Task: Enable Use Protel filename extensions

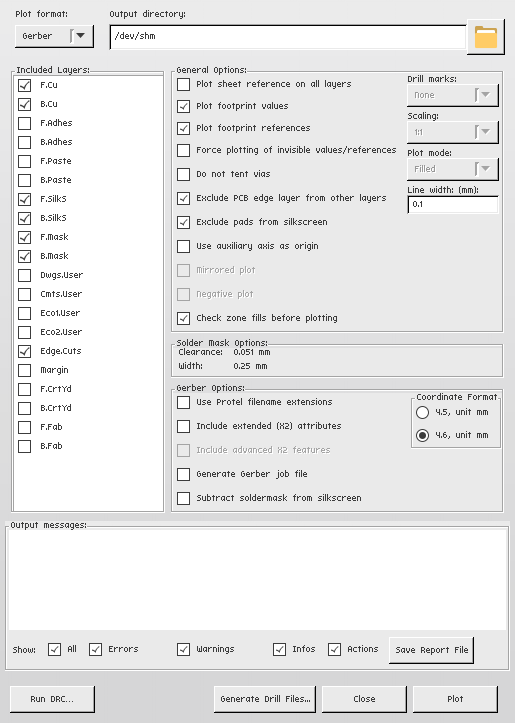Action: [184, 402]
